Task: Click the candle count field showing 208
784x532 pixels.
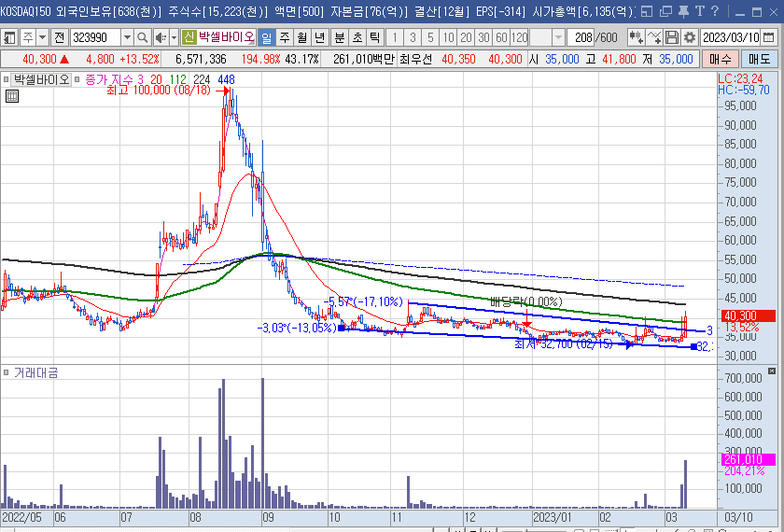Action: (581, 37)
